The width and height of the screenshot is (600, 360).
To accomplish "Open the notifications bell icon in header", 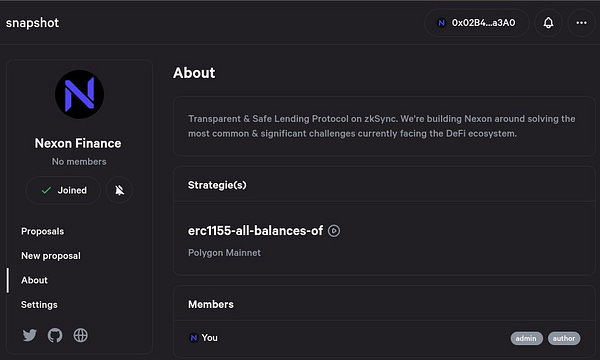I will pyautogui.click(x=548, y=23).
